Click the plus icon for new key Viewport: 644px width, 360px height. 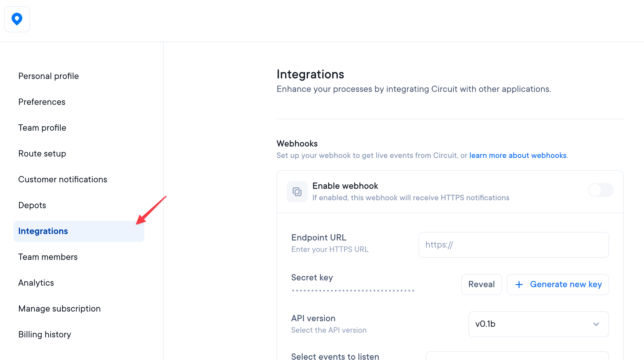(x=519, y=284)
